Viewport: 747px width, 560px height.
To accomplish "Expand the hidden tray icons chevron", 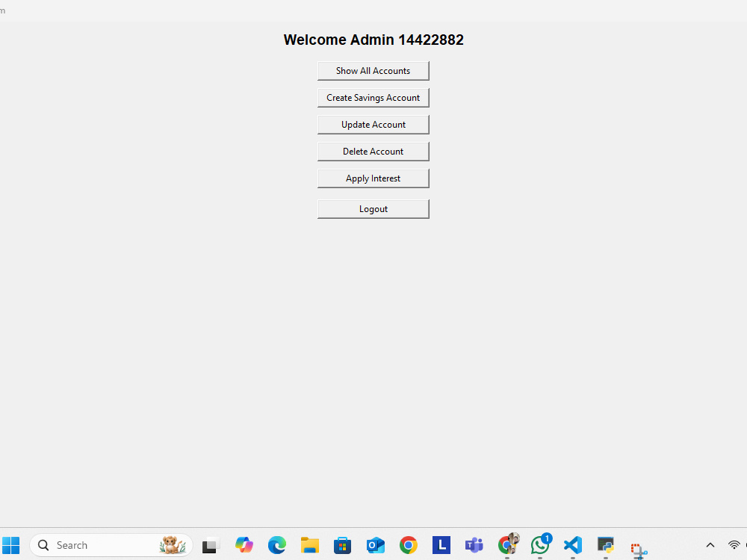I will point(710,545).
